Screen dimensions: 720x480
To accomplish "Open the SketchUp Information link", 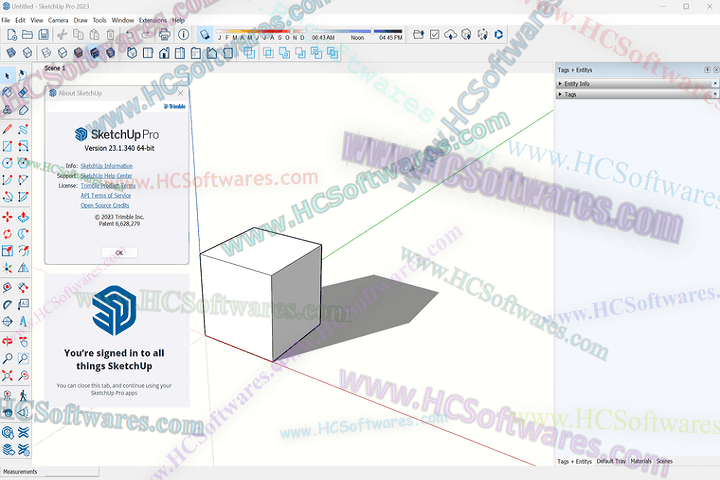I will click(107, 166).
